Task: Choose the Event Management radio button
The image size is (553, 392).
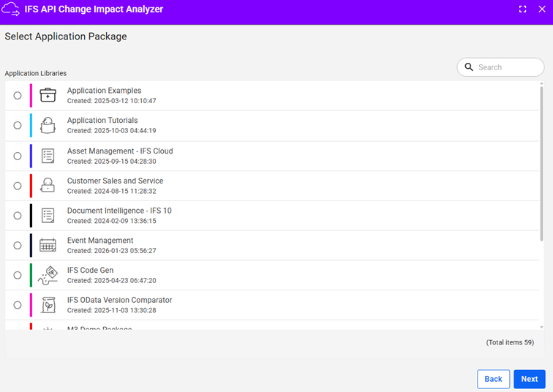Action: click(x=18, y=245)
